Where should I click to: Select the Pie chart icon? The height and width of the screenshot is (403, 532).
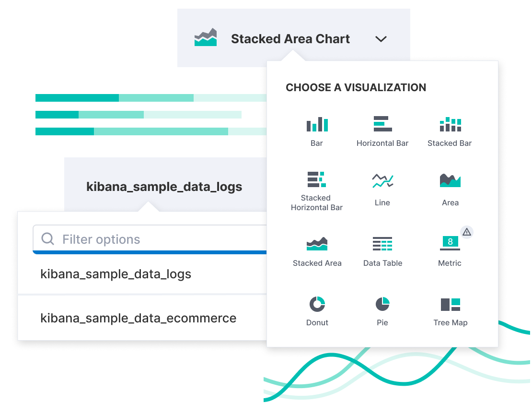coord(382,304)
